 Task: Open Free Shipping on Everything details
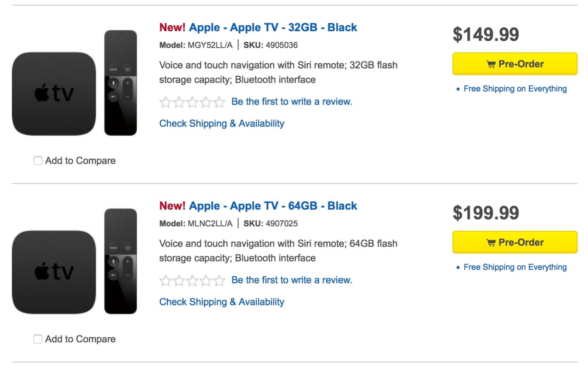click(514, 89)
